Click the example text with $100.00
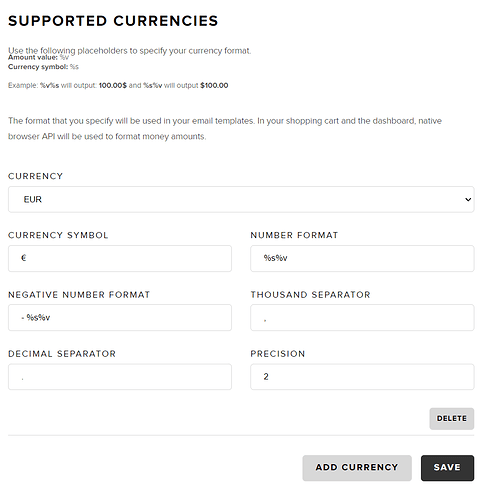 [118, 85]
